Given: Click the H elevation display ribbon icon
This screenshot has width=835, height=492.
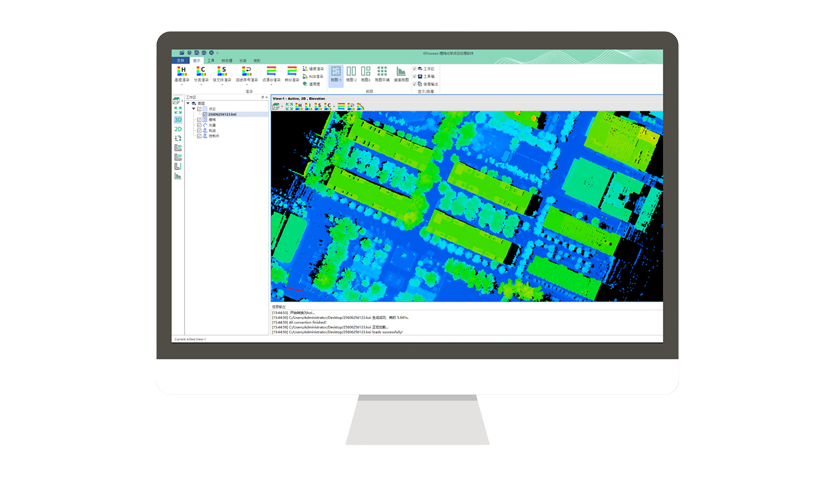Looking at the screenshot, I should (x=182, y=72).
